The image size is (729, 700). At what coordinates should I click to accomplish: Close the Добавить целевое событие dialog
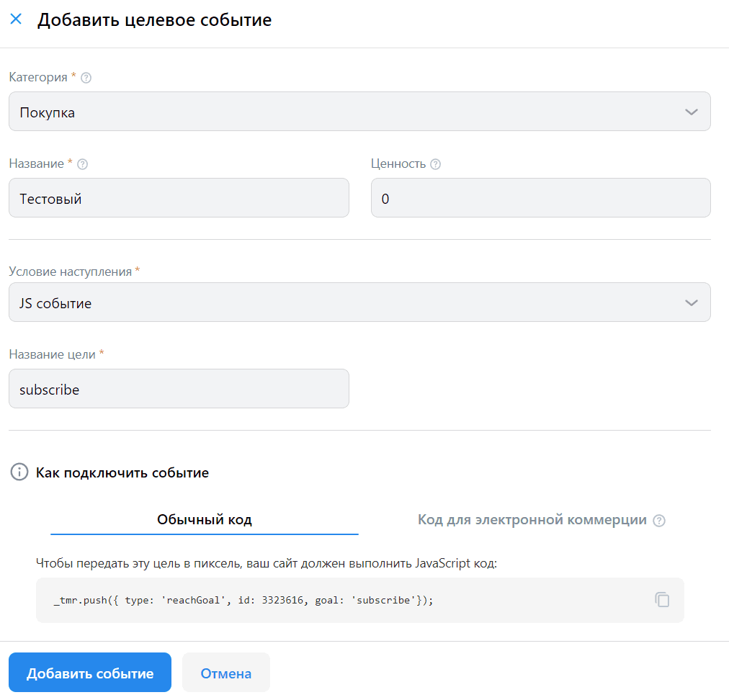16,19
